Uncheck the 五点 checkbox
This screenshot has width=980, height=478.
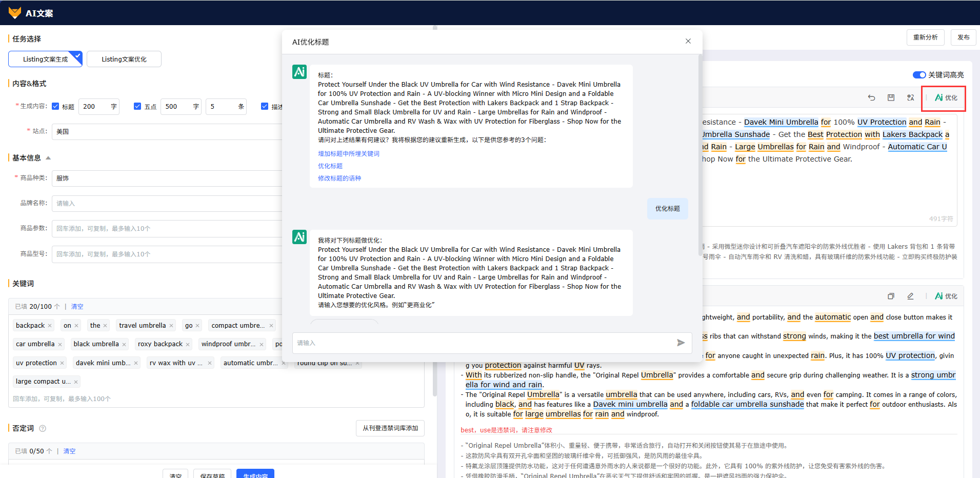click(137, 106)
